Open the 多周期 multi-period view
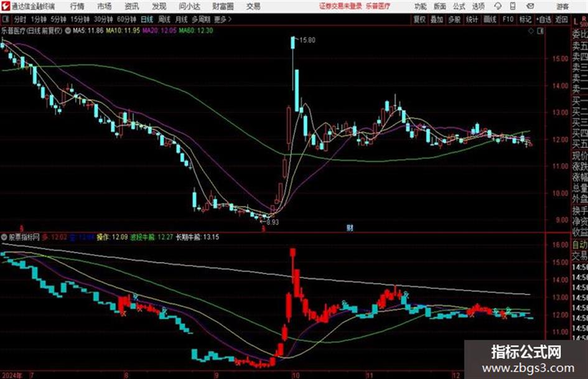The width and height of the screenshot is (588, 379). [x=201, y=19]
